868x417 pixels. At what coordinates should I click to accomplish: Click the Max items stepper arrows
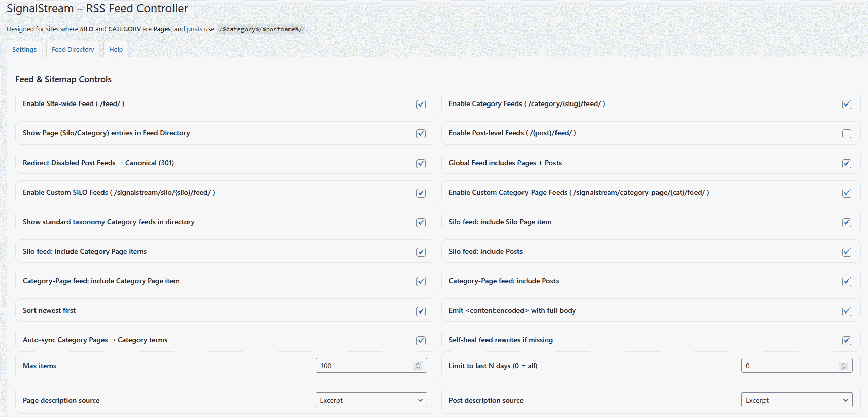(418, 366)
